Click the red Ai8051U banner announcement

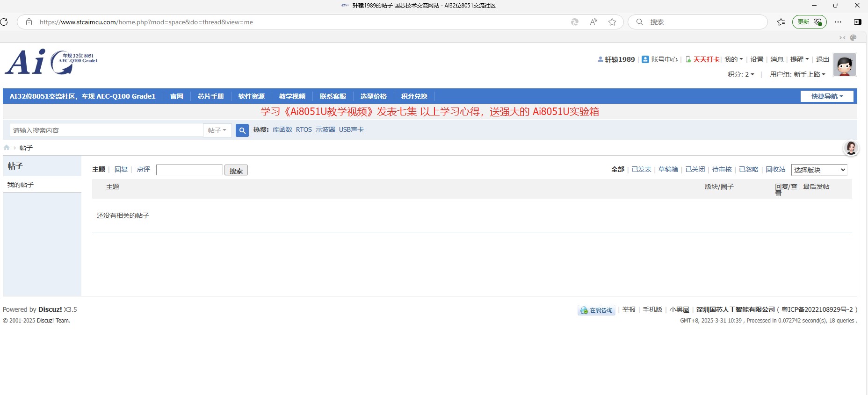tap(430, 112)
